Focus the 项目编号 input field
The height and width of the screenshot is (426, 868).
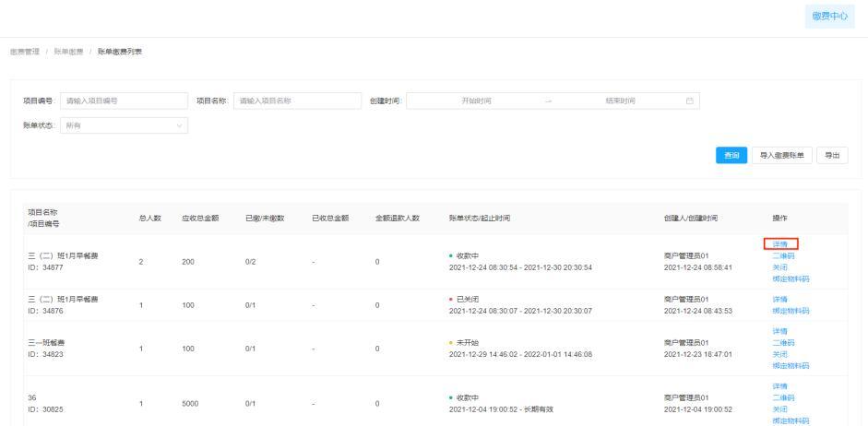(124, 101)
